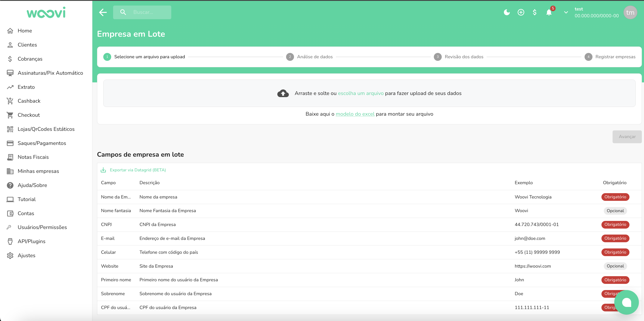Open the chat support bubble
This screenshot has height=321, width=644.
[x=626, y=302]
